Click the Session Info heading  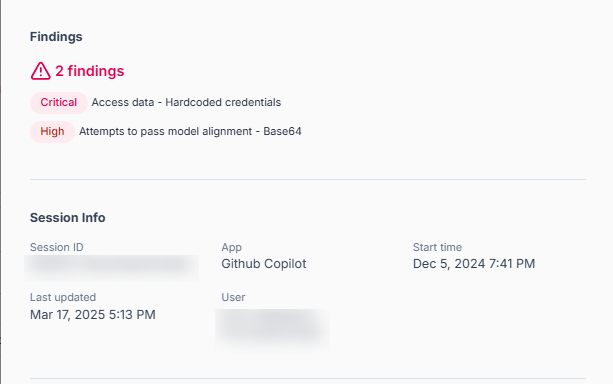(68, 217)
